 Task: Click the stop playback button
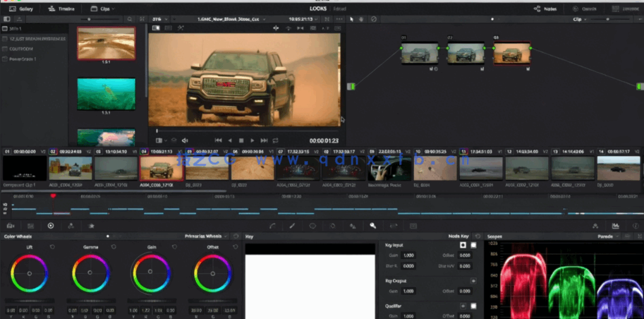pos(241,140)
